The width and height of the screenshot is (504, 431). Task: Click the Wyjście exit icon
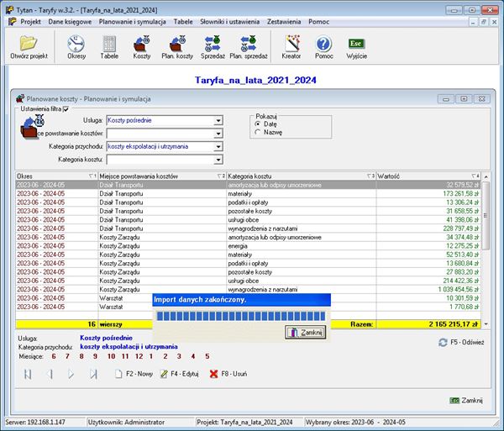click(356, 43)
